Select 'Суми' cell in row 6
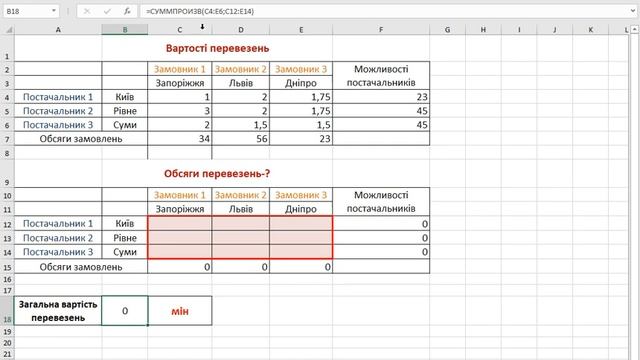 [124, 124]
